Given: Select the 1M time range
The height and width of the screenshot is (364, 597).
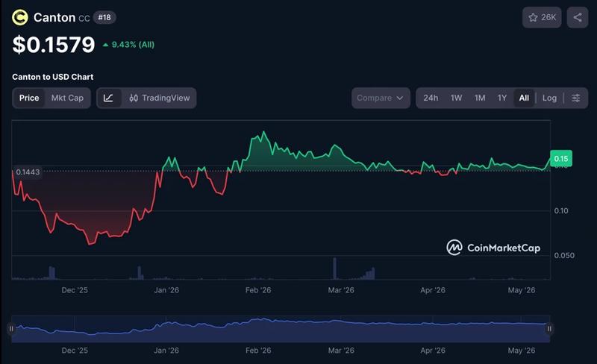Looking at the screenshot, I should 480,98.
